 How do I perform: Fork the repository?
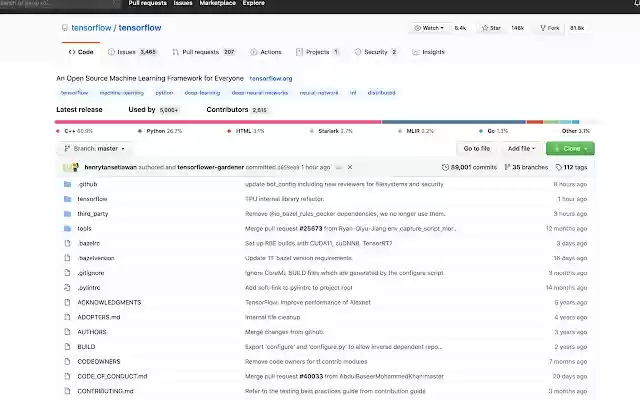click(549, 28)
